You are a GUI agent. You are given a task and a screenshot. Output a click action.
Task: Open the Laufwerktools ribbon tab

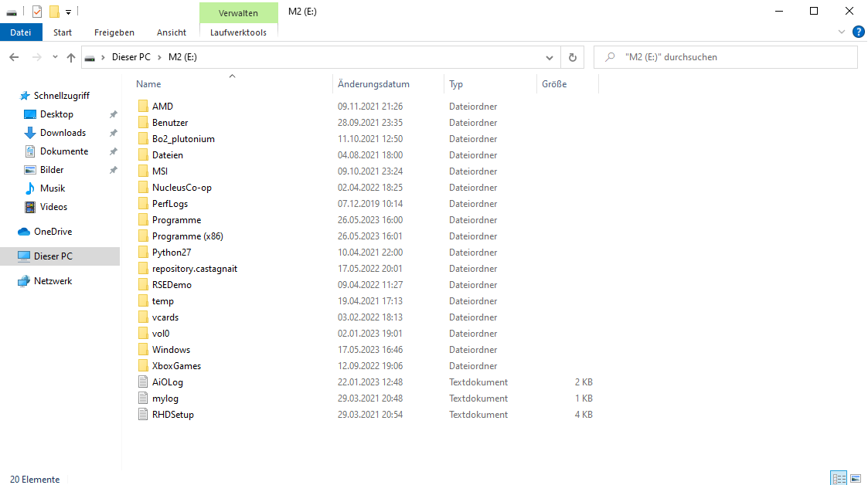pyautogui.click(x=238, y=32)
